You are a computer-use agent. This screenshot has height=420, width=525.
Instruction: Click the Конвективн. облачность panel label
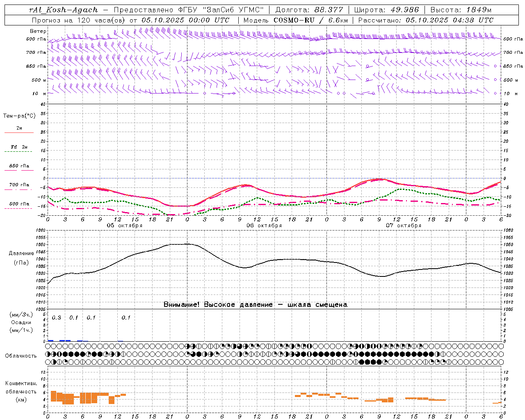[21, 388]
